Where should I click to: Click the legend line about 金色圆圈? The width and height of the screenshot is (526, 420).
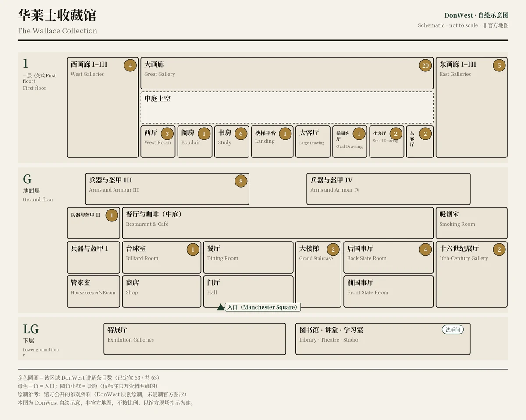coord(89,377)
